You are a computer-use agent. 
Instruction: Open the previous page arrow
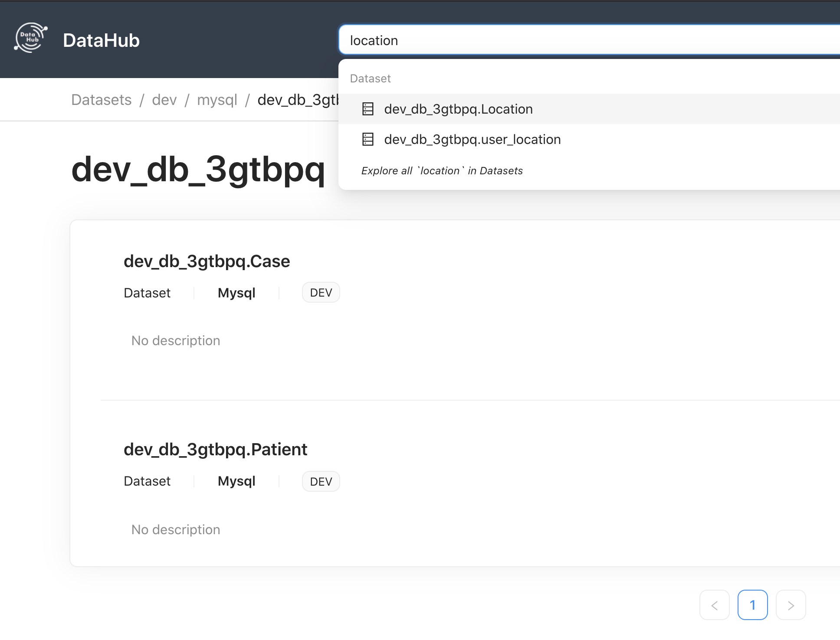point(715,605)
